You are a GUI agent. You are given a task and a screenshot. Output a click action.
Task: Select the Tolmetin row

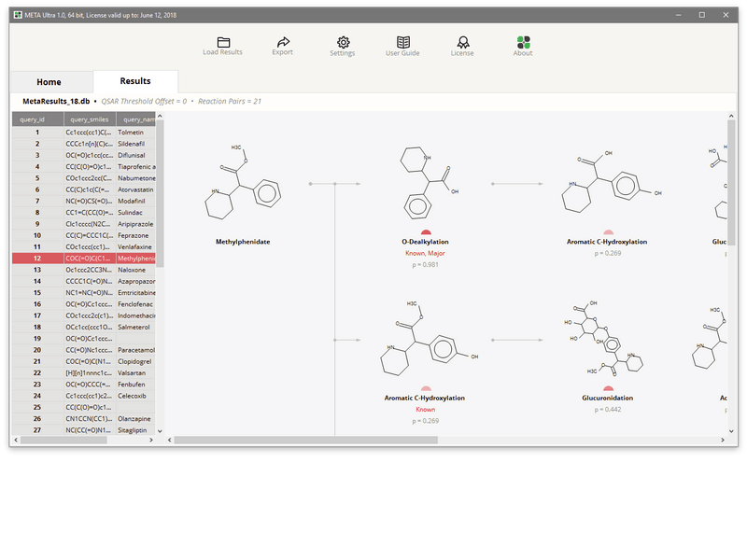pos(84,133)
